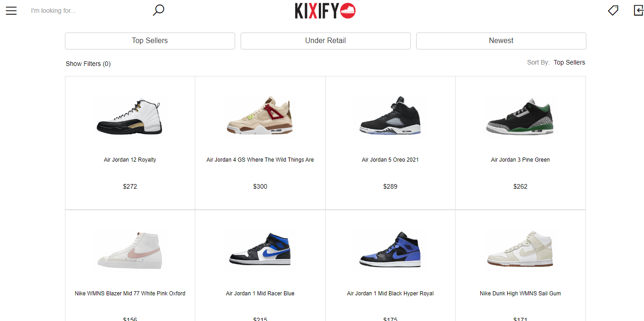Select the Newest tab
Viewport: 644px width, 321px height.
click(x=501, y=41)
